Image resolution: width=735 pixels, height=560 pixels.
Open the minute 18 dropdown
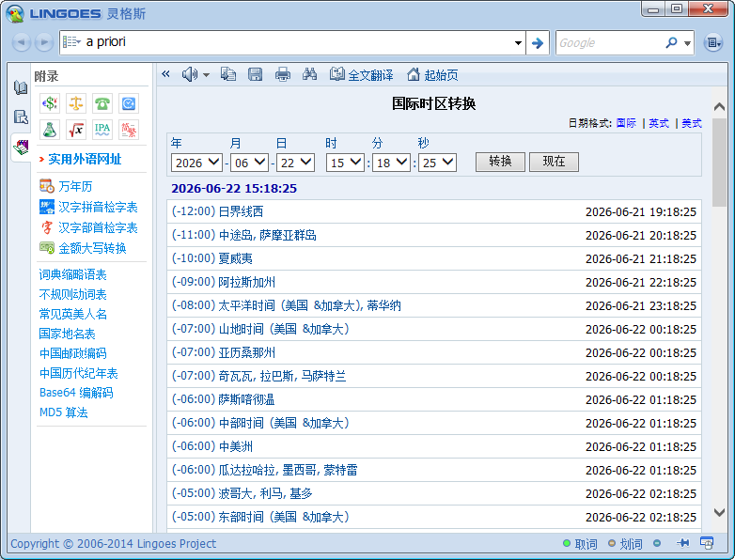[x=391, y=163]
